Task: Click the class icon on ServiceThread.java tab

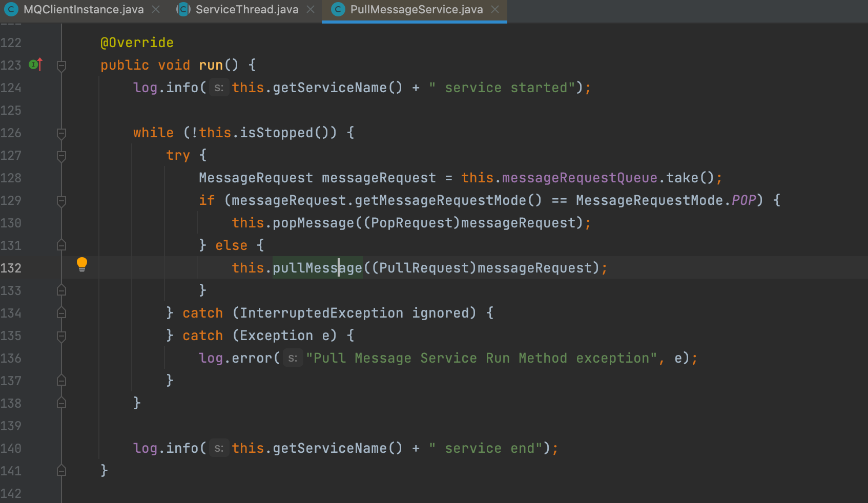Action: [183, 10]
